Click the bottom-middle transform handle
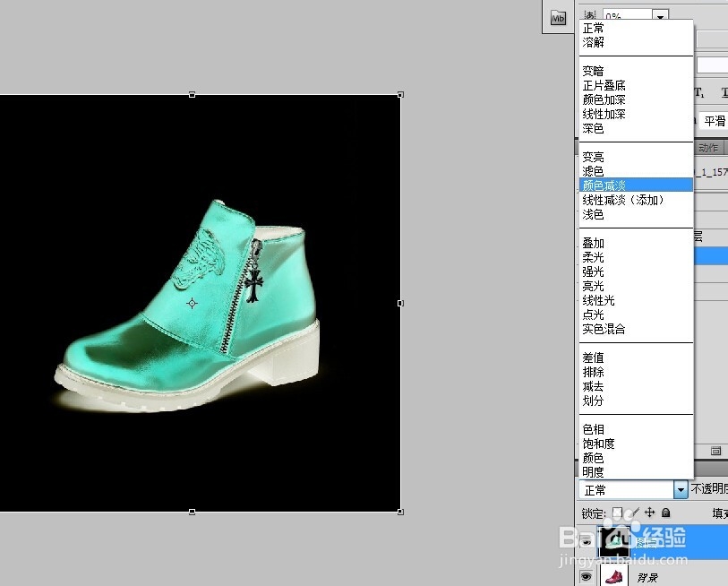The width and height of the screenshot is (728, 586). click(x=193, y=512)
